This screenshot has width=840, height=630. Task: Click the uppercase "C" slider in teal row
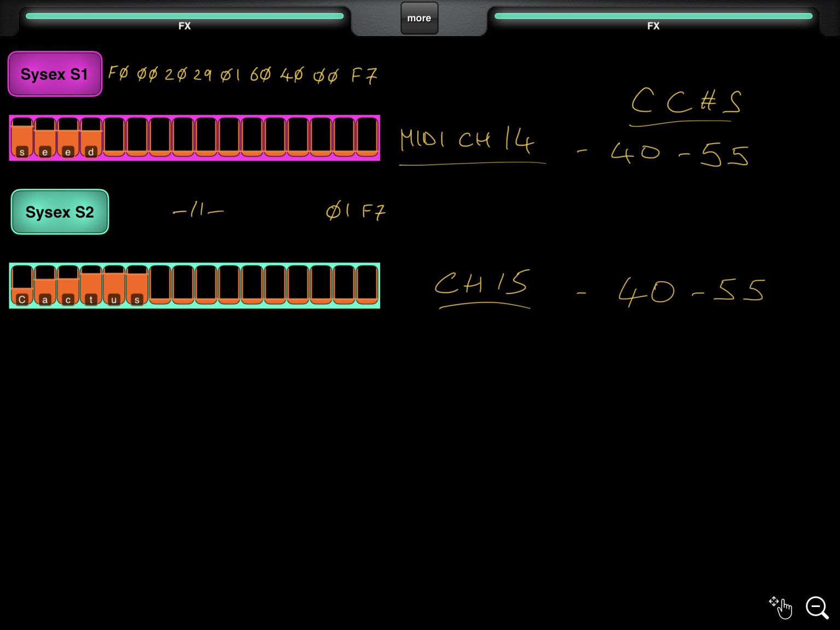(22, 285)
